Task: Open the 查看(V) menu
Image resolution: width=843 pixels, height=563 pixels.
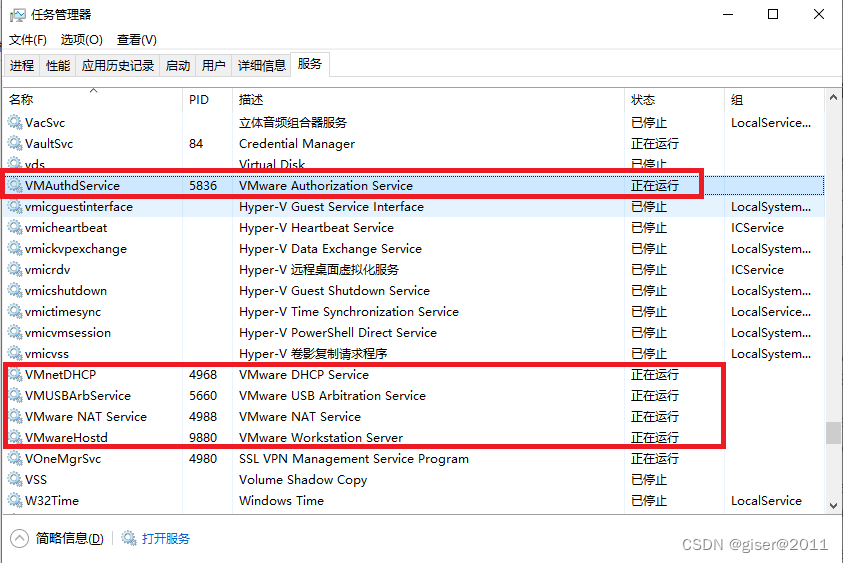Action: pos(137,40)
